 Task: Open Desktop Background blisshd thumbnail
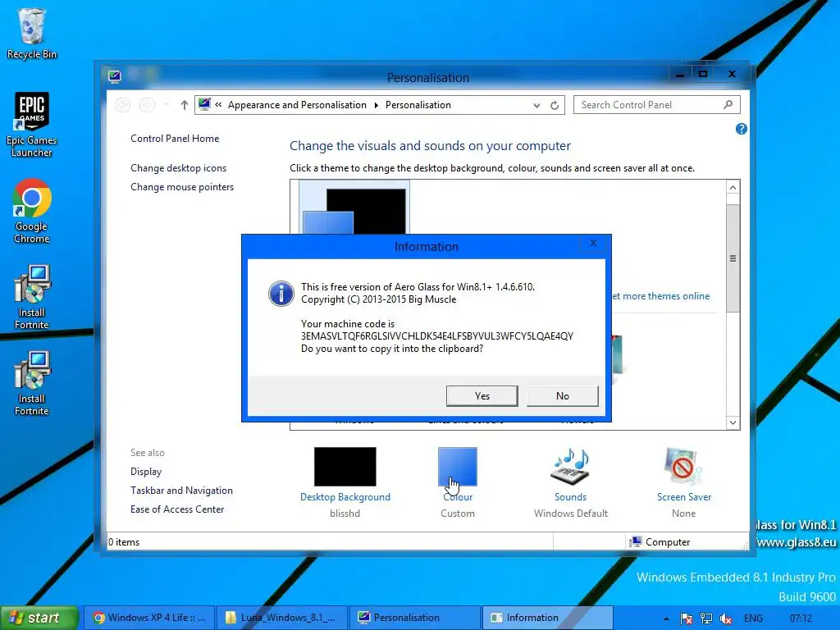[345, 467]
